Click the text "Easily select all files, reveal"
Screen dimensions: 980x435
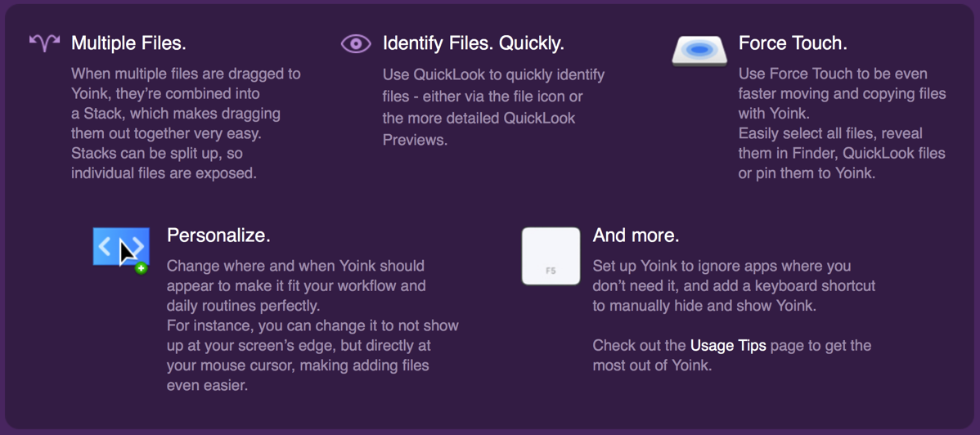point(830,133)
